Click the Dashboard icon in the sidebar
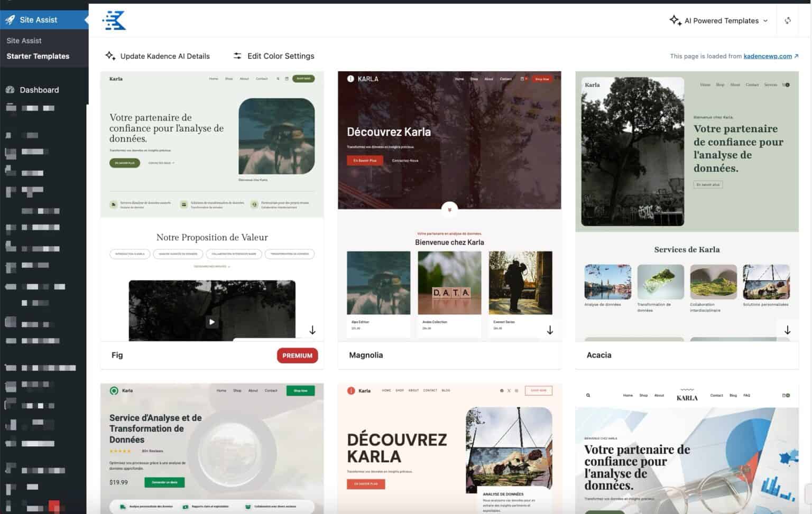 (x=10, y=90)
